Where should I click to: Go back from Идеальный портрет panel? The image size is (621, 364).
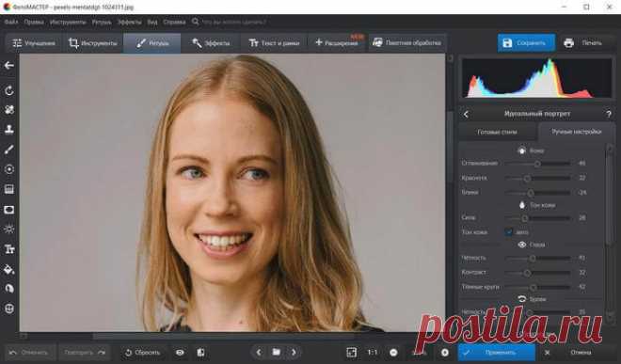[466, 115]
